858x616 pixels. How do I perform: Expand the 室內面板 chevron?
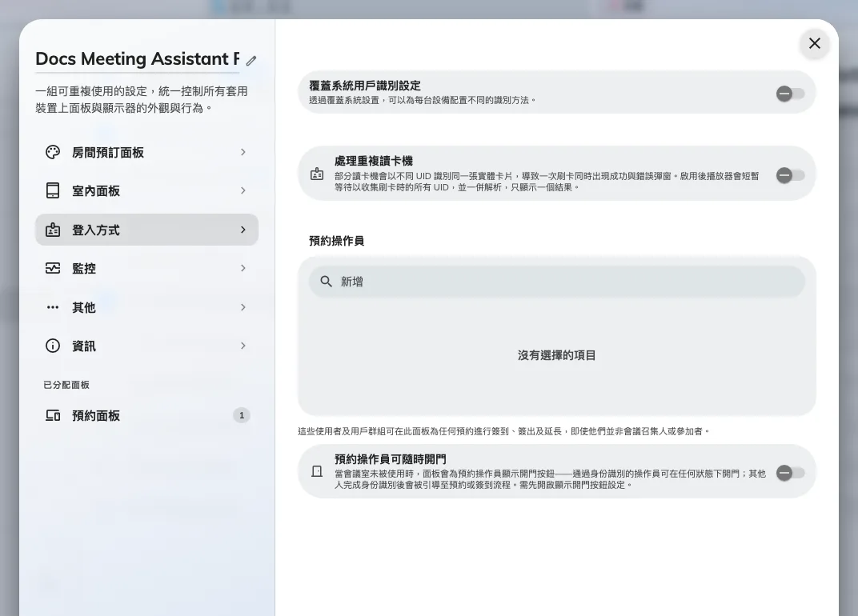click(x=243, y=190)
